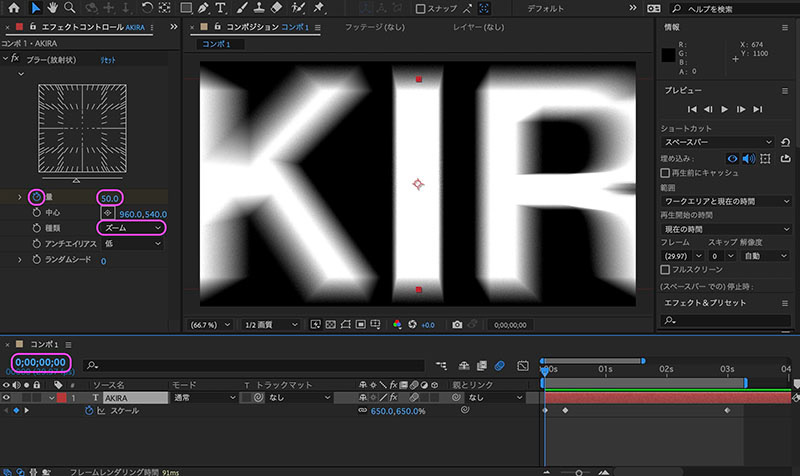Switch to the フッテージ (なし) tab
Screen dimensions: 800x476
pyautogui.click(x=374, y=27)
